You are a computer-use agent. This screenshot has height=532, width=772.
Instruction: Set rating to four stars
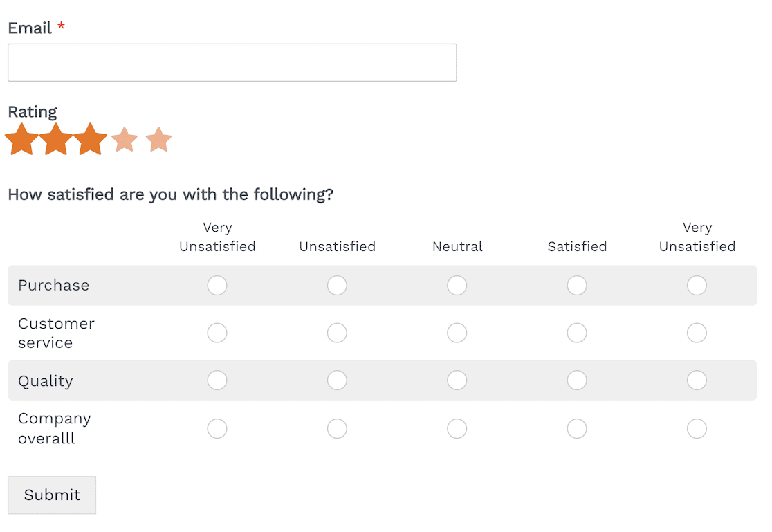(x=125, y=140)
